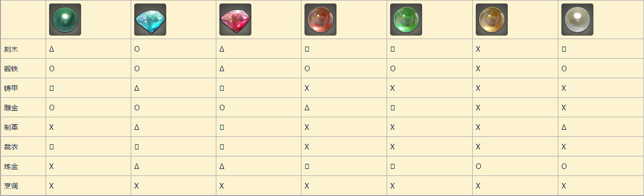This screenshot has width=644, height=196.
Task: Click 锻铁 O cell under bright green orb
Action: click(393, 69)
